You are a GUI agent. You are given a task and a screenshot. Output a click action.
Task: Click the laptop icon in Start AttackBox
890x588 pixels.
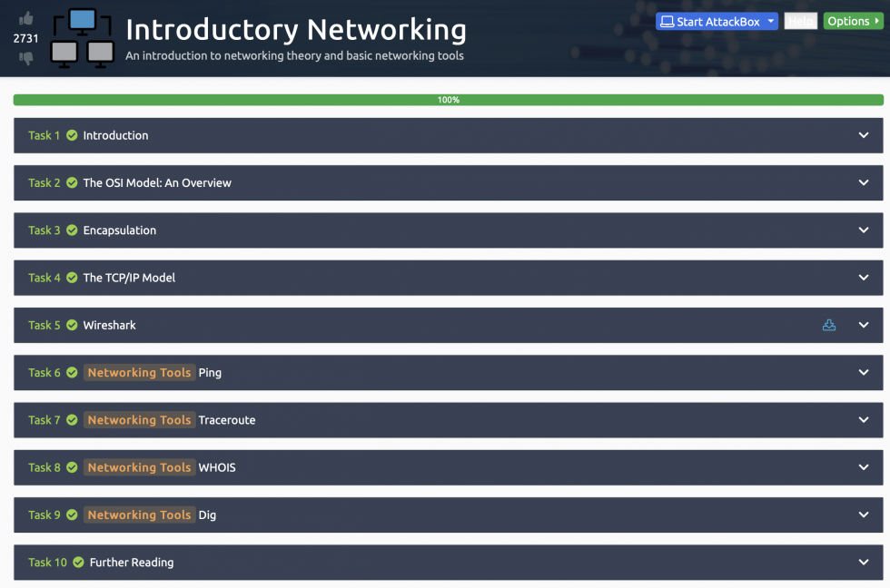point(667,22)
